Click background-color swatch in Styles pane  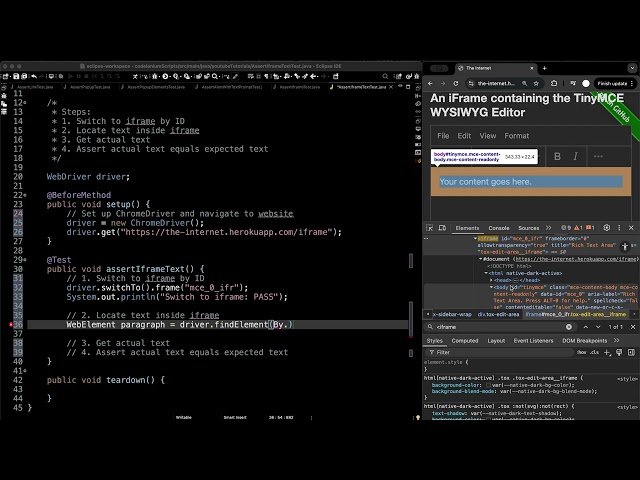(x=488, y=385)
